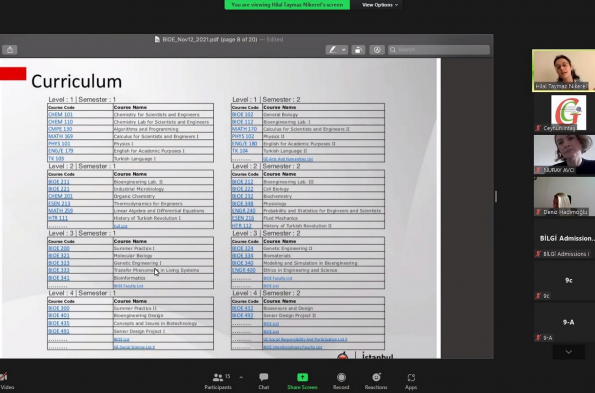
Task: Open the View Options dropdown
Action: pos(380,5)
